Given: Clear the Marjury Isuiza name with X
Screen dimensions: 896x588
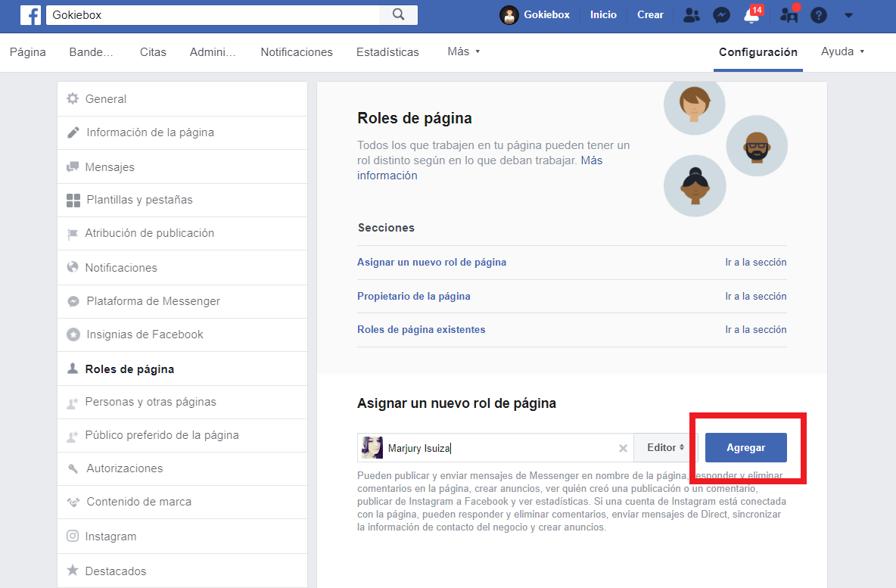Looking at the screenshot, I should click(x=623, y=449).
